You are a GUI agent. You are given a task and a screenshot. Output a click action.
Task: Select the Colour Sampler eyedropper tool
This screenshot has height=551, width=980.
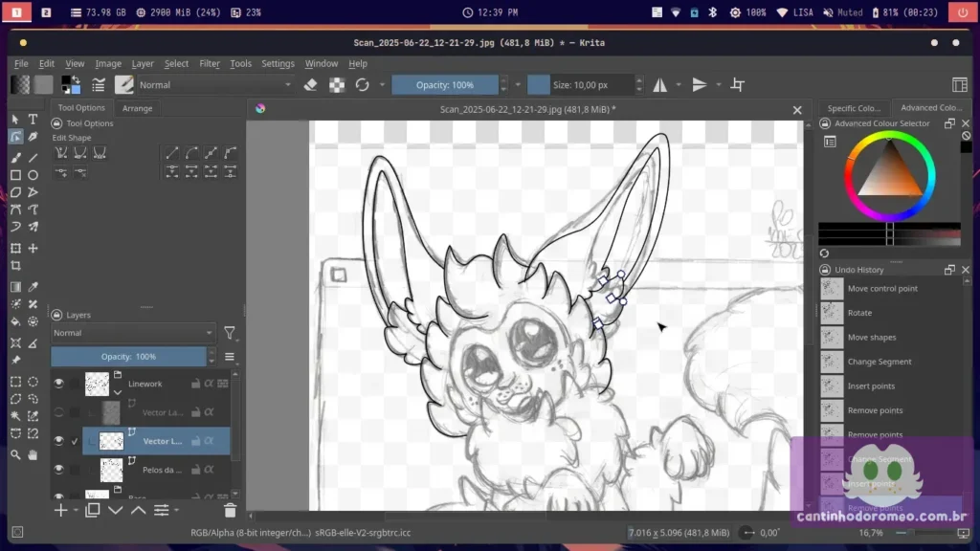[x=33, y=287]
